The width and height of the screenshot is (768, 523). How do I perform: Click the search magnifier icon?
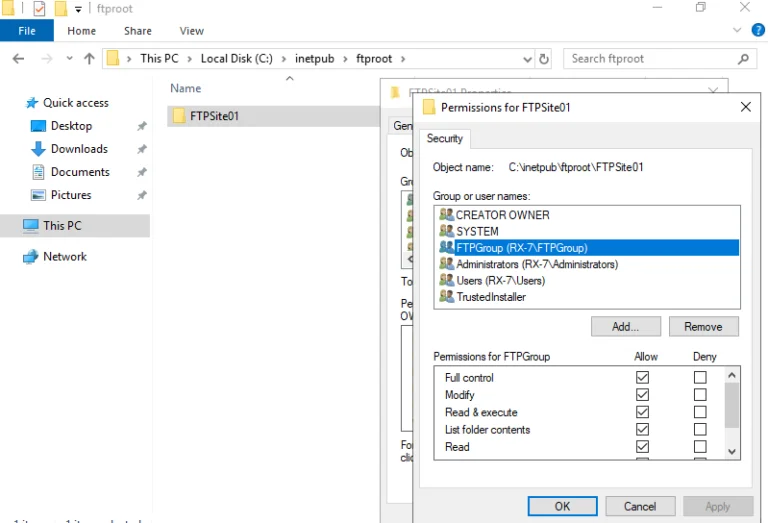743,59
